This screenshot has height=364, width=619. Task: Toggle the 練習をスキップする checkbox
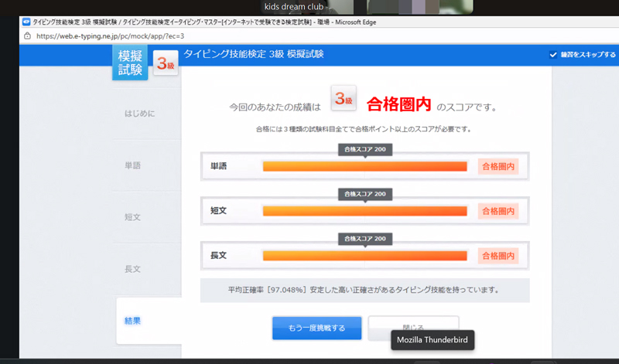point(552,55)
